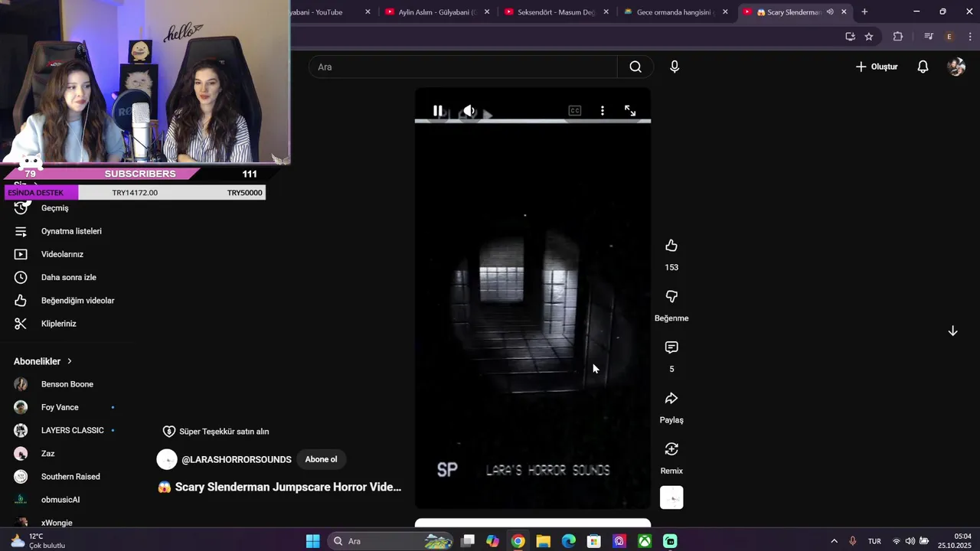
Task: Mute the Shorts player volume
Action: (469, 111)
